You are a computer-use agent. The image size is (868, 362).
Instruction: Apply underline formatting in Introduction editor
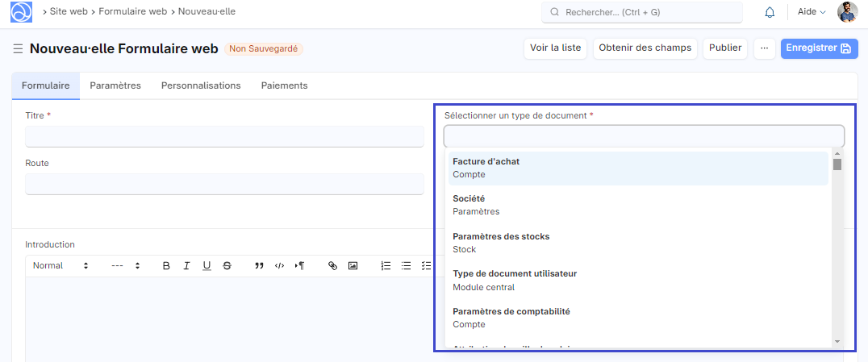[x=207, y=266]
